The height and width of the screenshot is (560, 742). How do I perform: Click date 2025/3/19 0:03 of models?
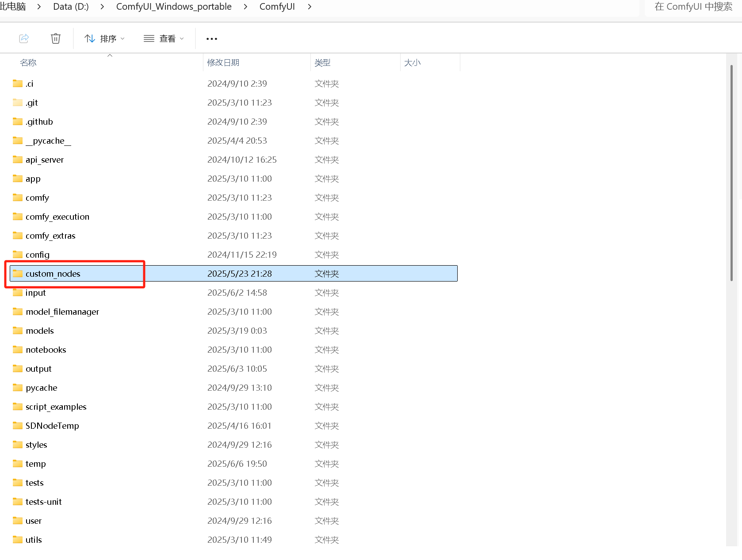(x=237, y=331)
